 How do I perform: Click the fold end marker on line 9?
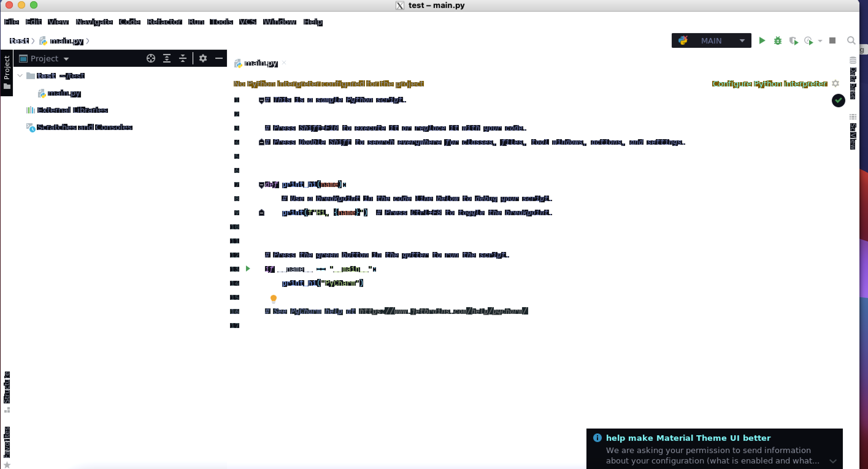click(x=261, y=212)
